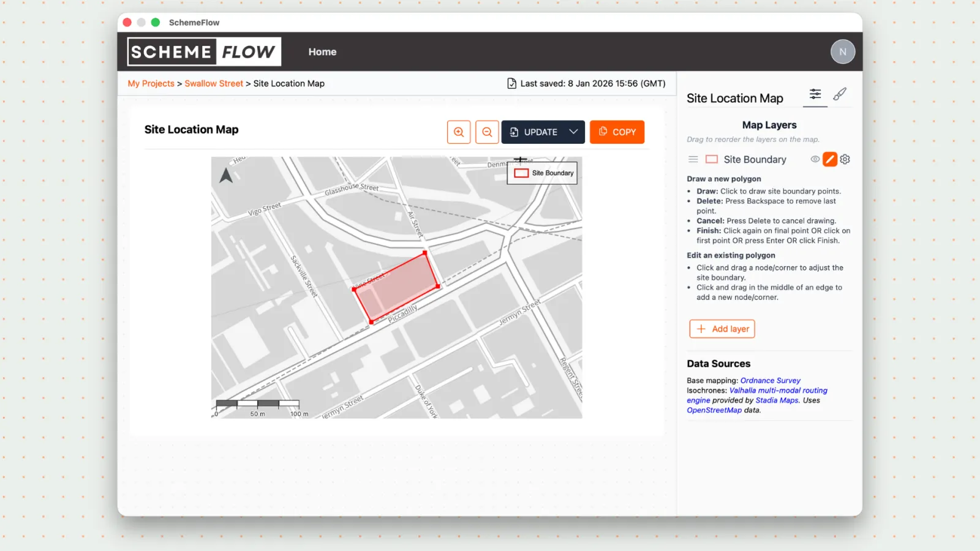Click the 'Draw a new polygon' heading
980x551 pixels.
[724, 179]
